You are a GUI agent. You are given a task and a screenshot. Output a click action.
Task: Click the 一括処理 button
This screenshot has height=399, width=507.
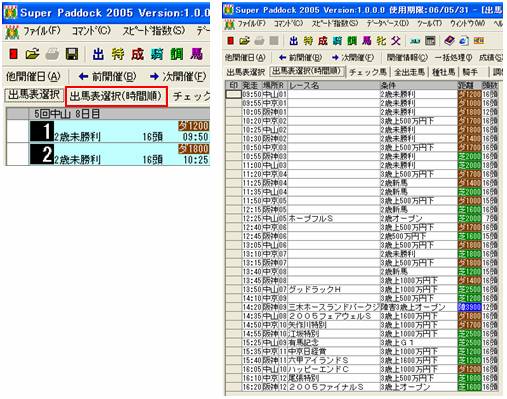[453, 58]
